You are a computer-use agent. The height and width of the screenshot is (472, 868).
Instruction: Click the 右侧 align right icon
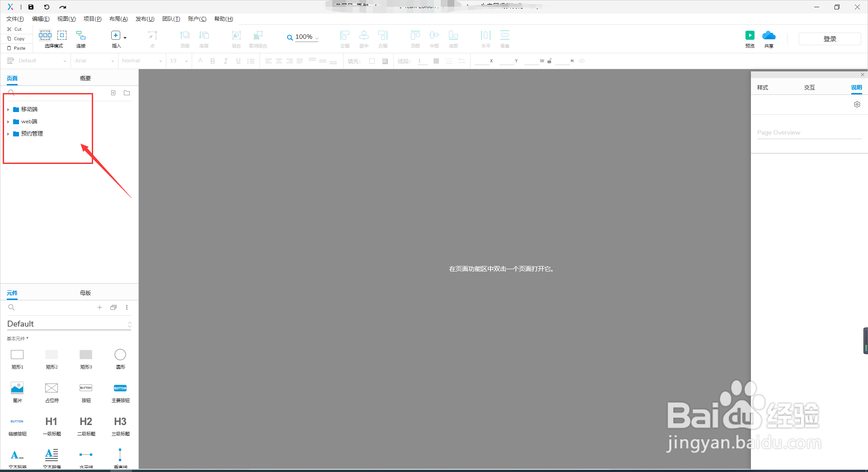(x=383, y=35)
